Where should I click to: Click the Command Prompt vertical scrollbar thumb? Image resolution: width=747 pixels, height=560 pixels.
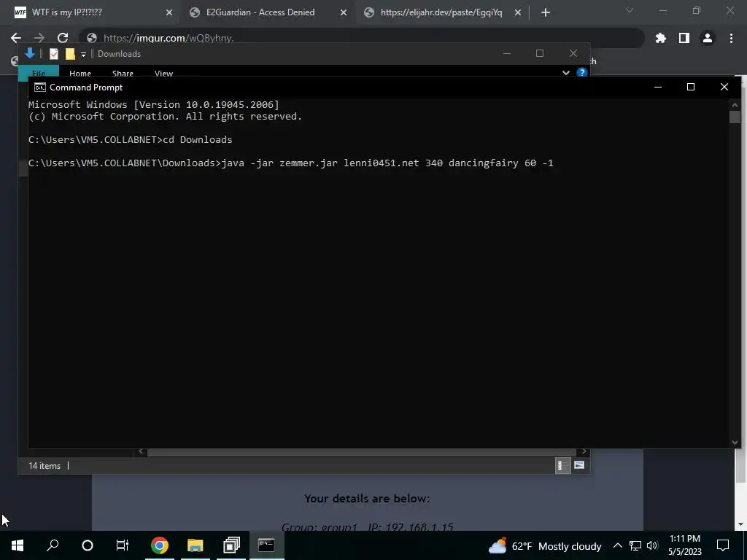click(x=735, y=117)
